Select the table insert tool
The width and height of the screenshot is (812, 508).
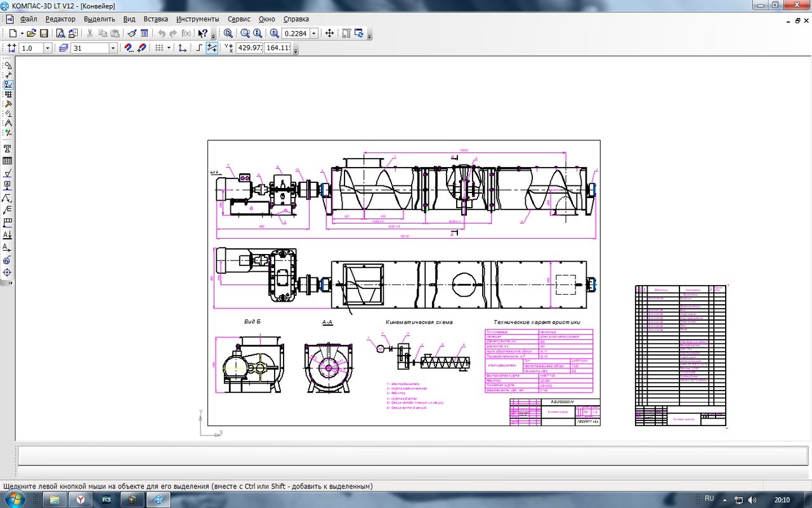(x=8, y=161)
